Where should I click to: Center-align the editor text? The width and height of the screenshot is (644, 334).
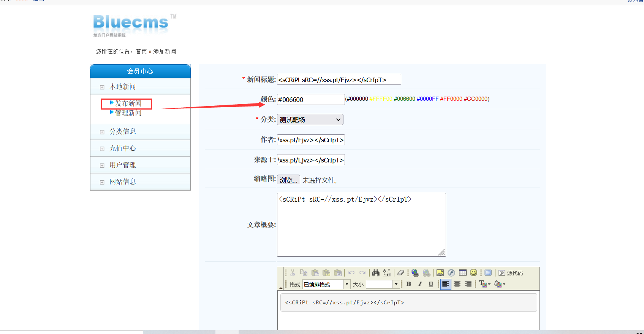point(457,284)
